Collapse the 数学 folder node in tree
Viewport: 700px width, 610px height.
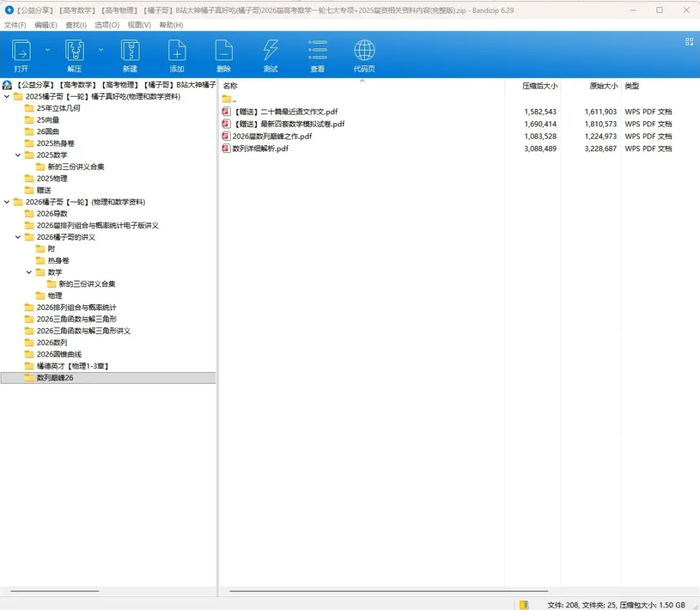pos(29,272)
